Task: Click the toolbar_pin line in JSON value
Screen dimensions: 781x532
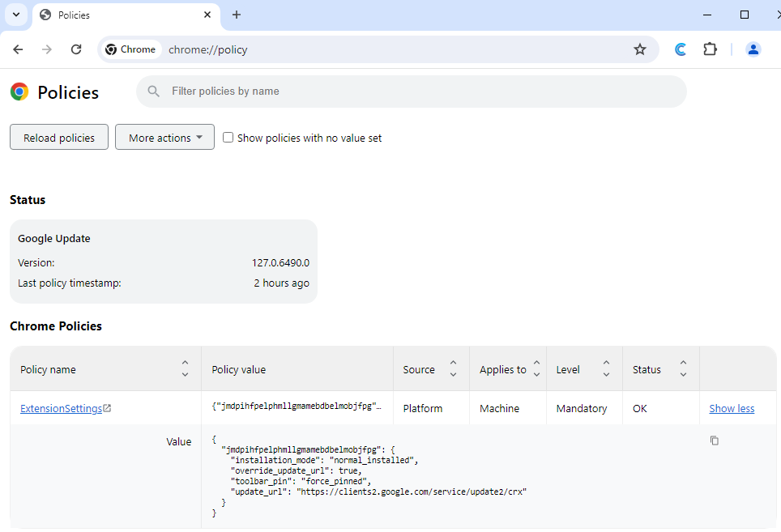Action: (x=301, y=481)
